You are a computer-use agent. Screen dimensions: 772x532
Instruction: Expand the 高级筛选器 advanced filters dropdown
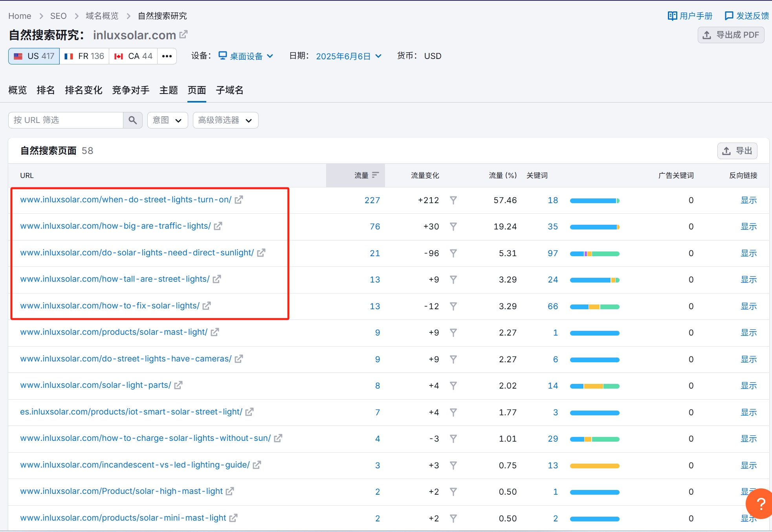click(226, 120)
